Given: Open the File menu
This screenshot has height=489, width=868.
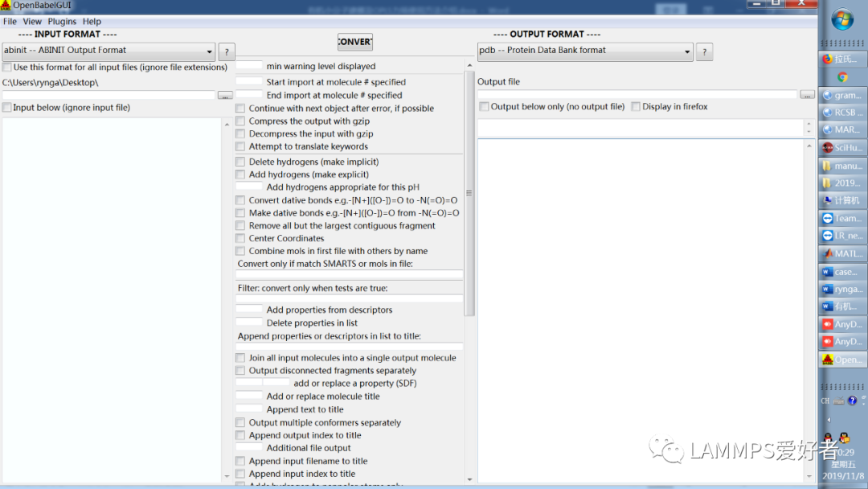Looking at the screenshot, I should click(x=10, y=22).
